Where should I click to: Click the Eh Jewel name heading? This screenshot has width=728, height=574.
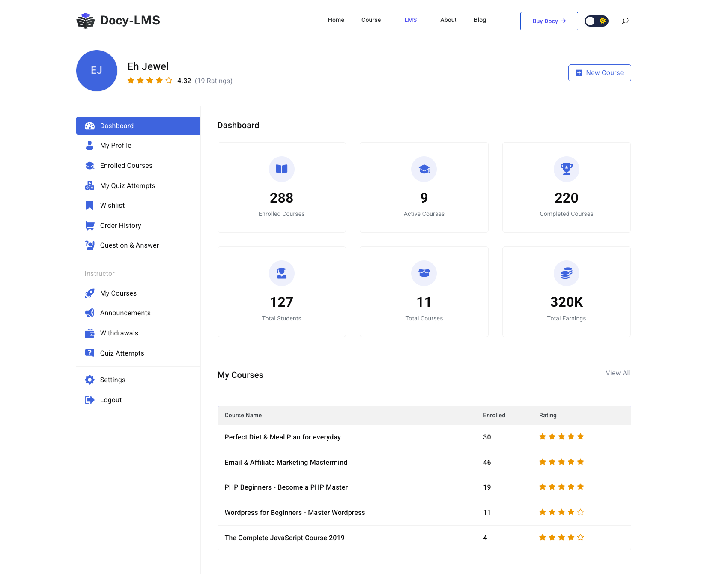point(148,66)
